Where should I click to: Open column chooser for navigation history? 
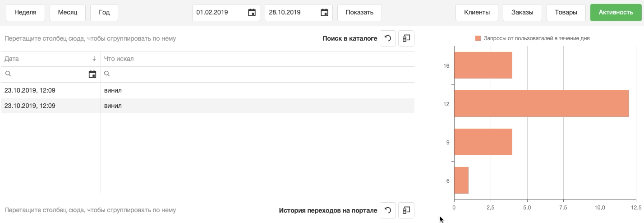(406, 210)
